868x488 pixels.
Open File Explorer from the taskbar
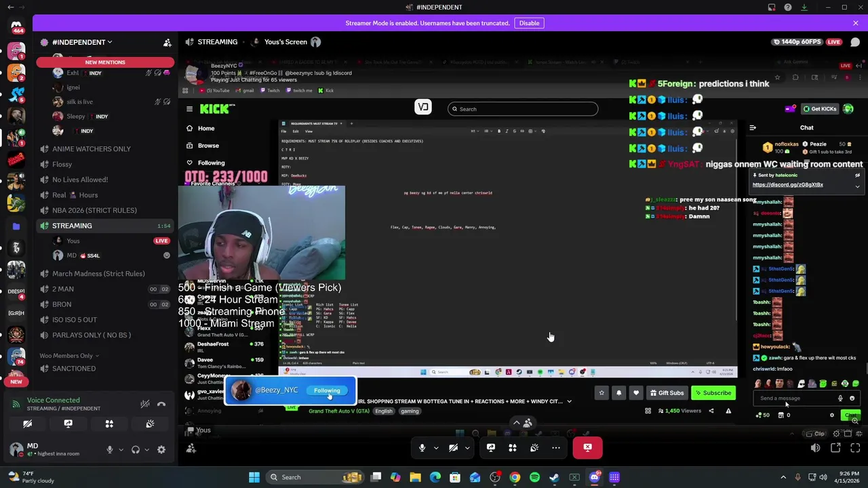pyautogui.click(x=415, y=477)
